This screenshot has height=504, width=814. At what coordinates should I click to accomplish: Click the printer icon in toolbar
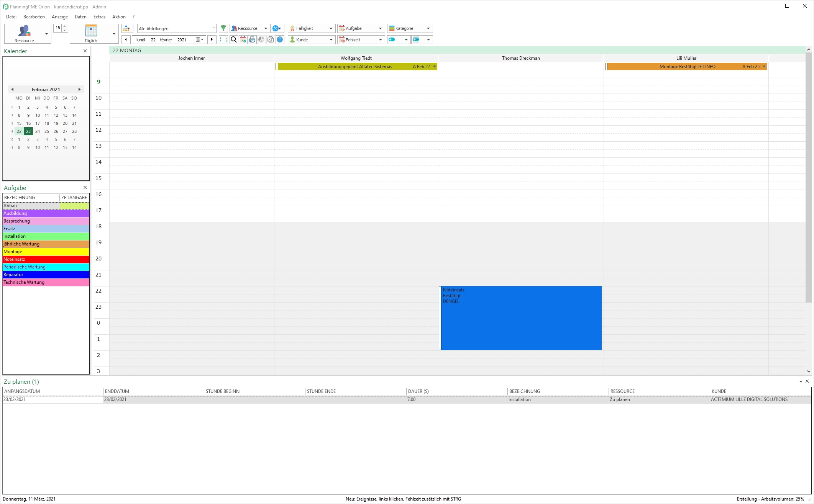252,39
